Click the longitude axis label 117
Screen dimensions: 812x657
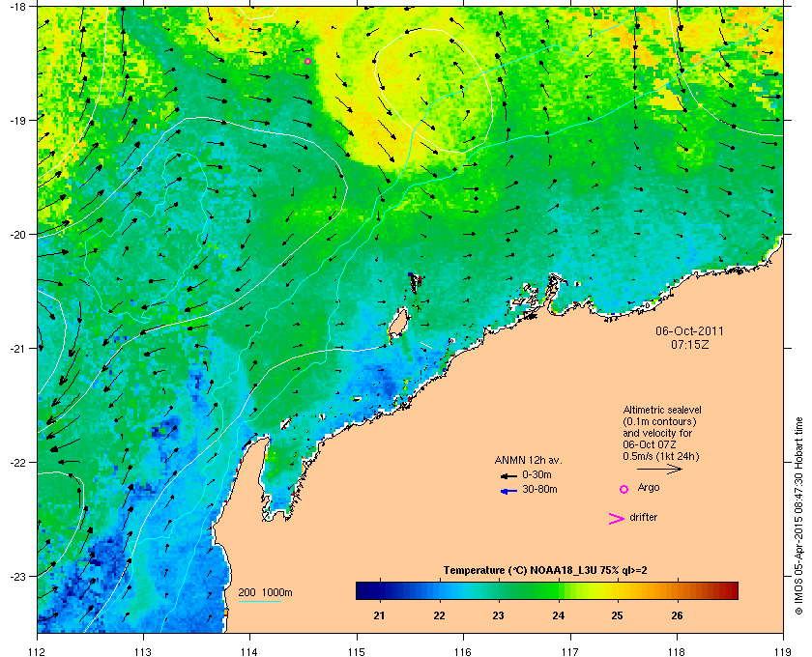click(x=570, y=651)
